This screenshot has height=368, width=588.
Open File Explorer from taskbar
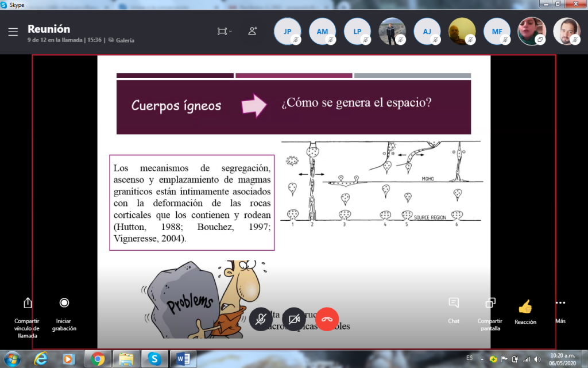tap(126, 359)
